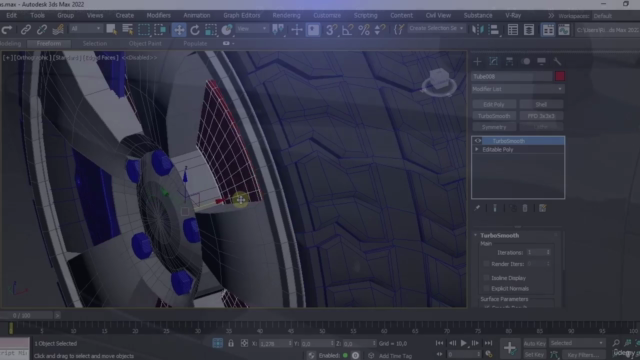The height and width of the screenshot is (360, 640).
Task: Open the Create command panel tab
Action: [477, 61]
